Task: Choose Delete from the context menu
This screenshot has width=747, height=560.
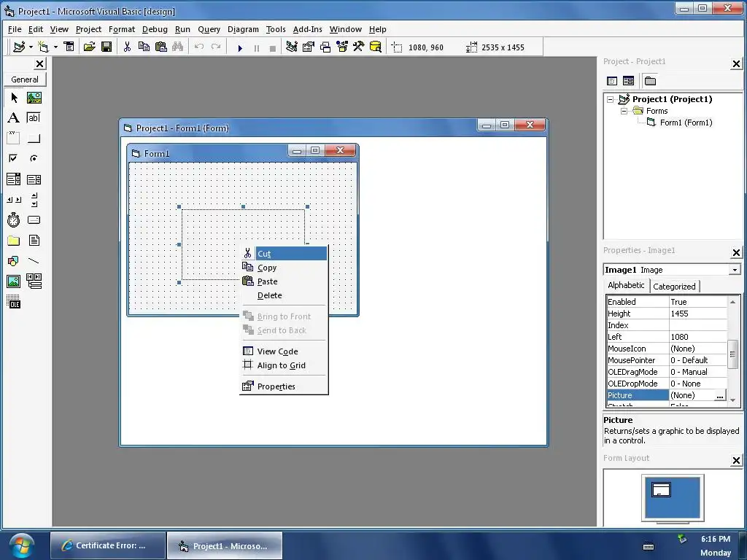Action: [x=285, y=295]
